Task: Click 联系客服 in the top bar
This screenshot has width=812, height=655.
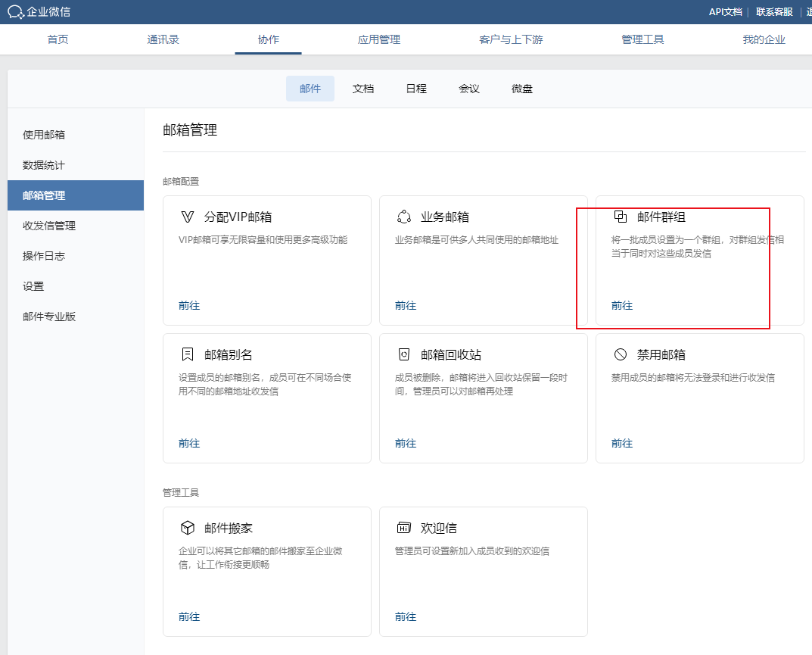Action: [774, 11]
